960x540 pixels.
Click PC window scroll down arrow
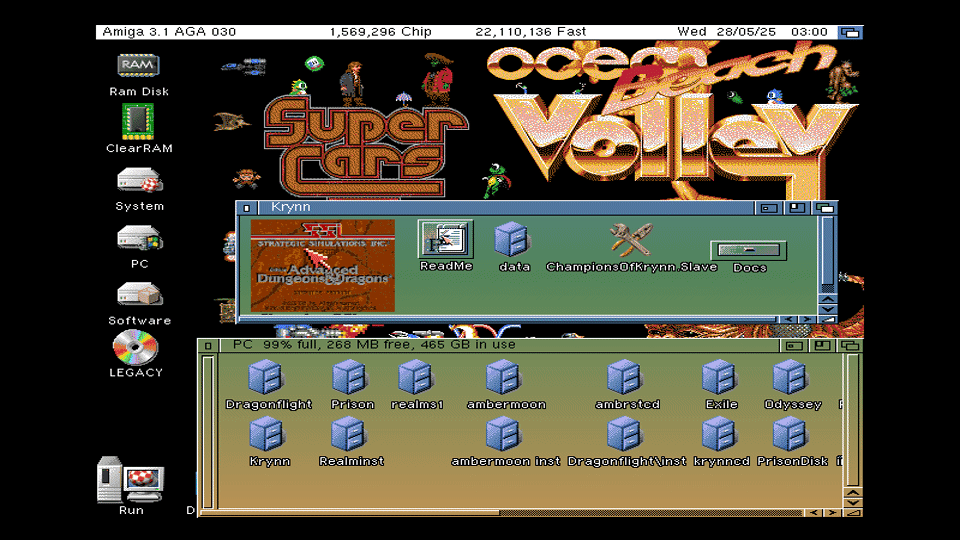click(x=853, y=502)
